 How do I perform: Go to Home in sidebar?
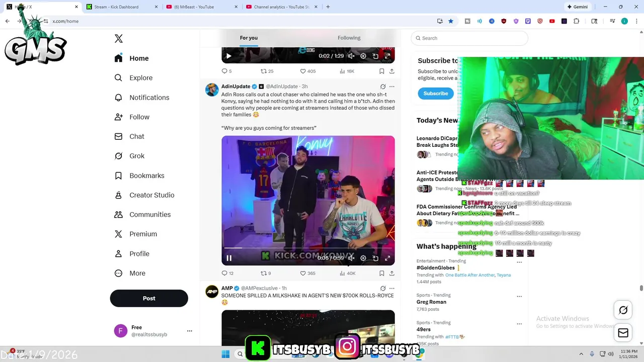(131, 58)
